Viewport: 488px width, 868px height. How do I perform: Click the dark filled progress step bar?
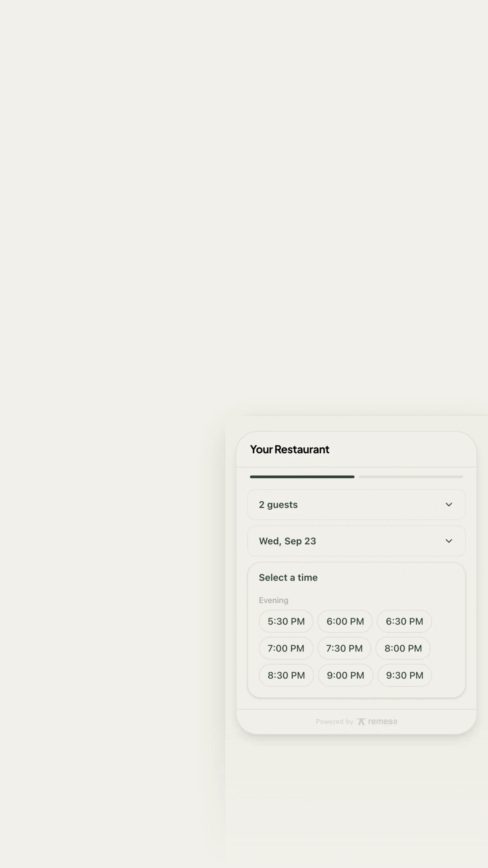pyautogui.click(x=302, y=477)
